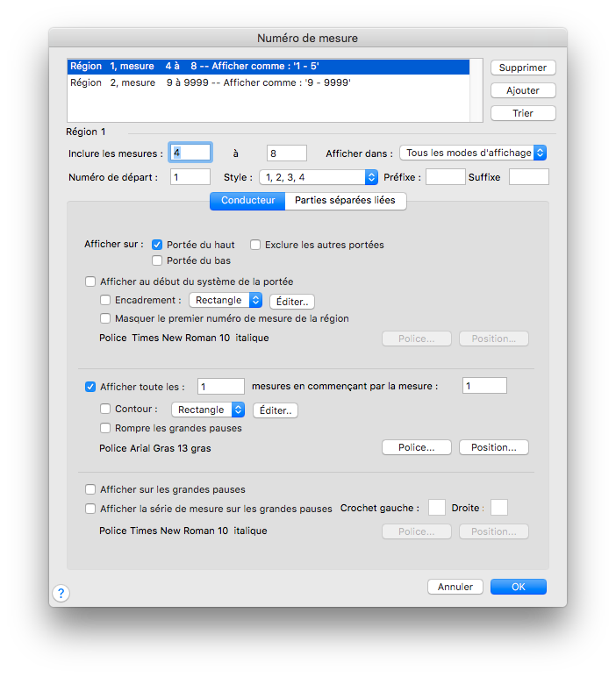Screen dimensions: 616x677
Task: Select the Conducteur tab
Action: [x=247, y=201]
